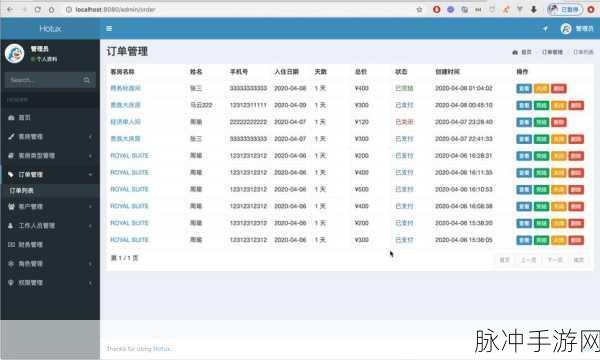Image resolution: width=600 pixels, height=360 pixels.
Task: Expand 权限管理 sidebar menu
Action: click(x=50, y=283)
